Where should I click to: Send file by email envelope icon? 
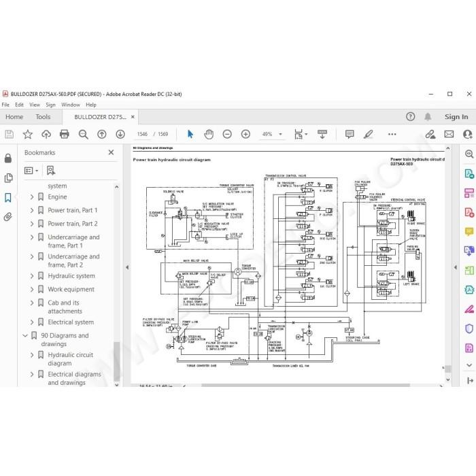tap(449, 134)
